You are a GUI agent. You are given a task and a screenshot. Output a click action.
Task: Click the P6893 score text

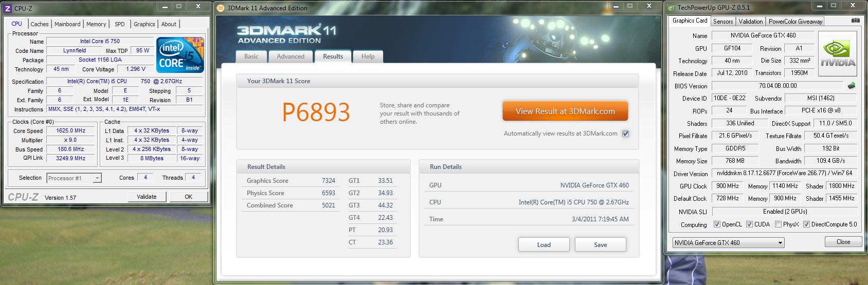[316, 112]
